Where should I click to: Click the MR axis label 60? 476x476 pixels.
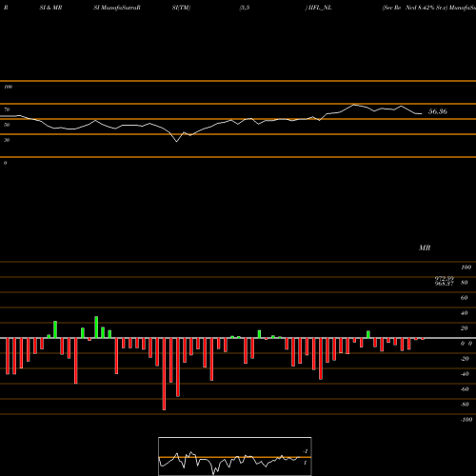click(464, 298)
